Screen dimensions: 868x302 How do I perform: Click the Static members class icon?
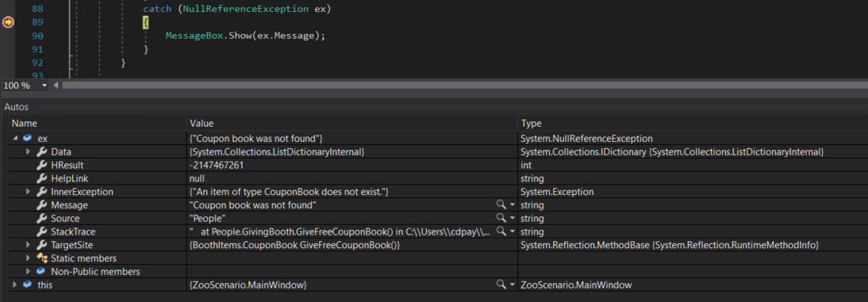click(x=41, y=258)
